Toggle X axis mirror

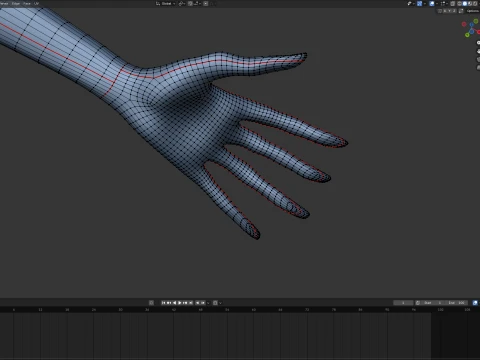point(445,11)
